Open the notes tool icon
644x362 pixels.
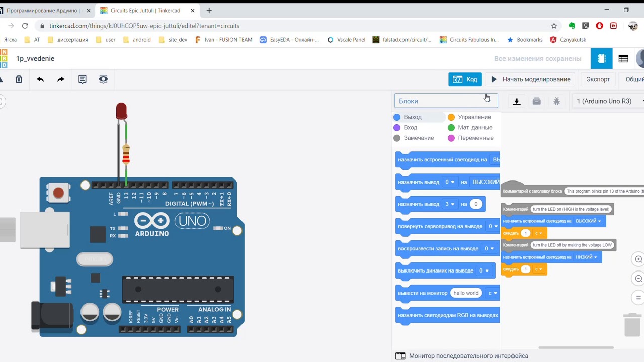pos(83,79)
